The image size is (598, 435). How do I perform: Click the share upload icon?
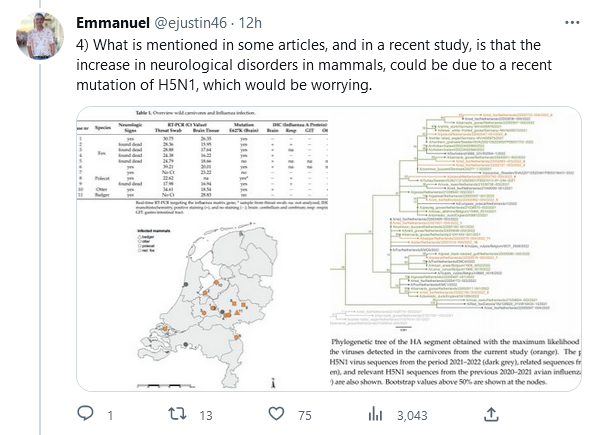click(x=491, y=414)
